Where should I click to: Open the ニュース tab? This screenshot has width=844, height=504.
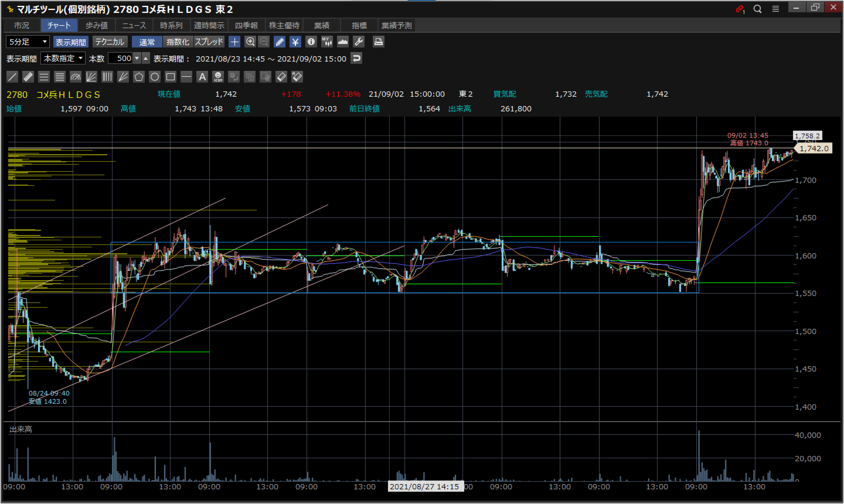tap(134, 25)
